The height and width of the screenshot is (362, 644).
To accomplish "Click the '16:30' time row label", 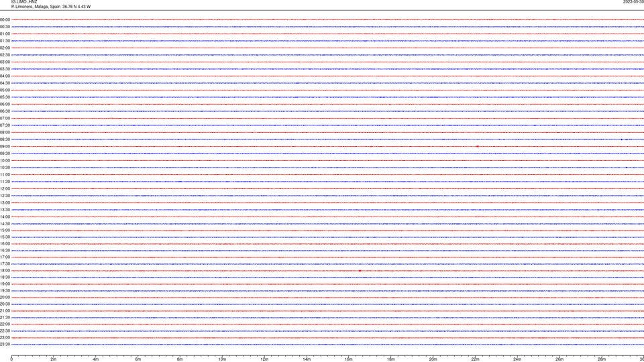I will (x=5, y=250).
